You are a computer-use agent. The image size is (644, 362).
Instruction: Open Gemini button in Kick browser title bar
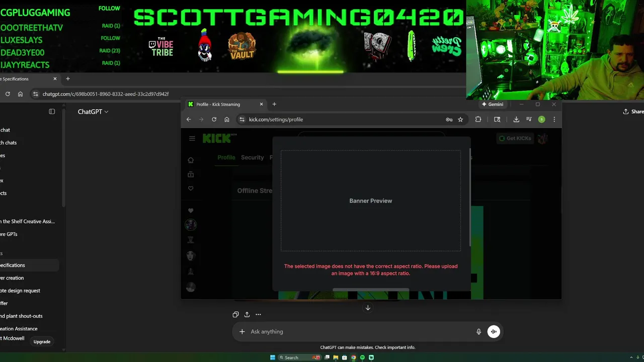pyautogui.click(x=492, y=104)
